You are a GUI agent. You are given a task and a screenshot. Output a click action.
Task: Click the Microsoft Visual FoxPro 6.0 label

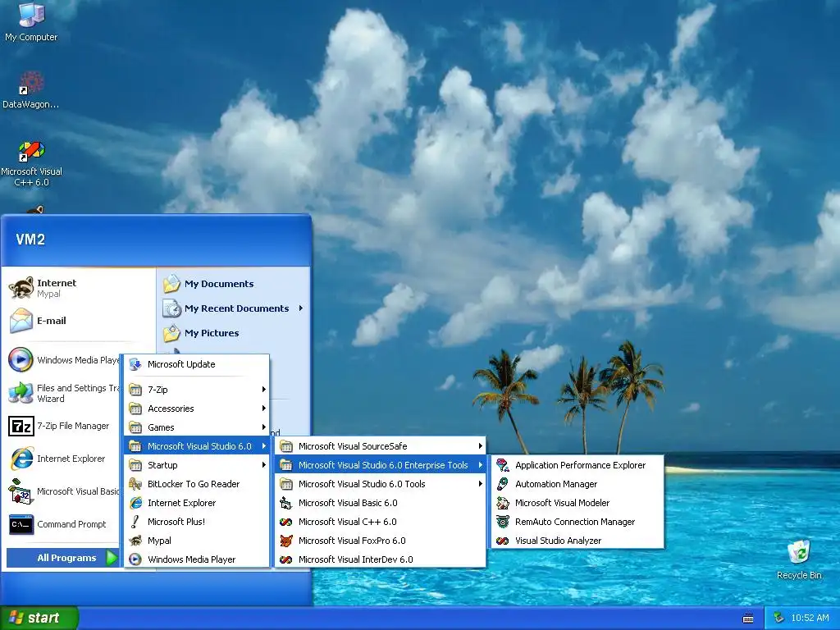352,541
